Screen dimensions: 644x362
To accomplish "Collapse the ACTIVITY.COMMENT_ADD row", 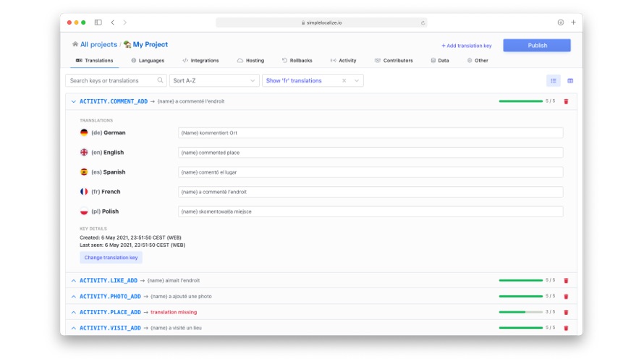I will click(x=74, y=101).
